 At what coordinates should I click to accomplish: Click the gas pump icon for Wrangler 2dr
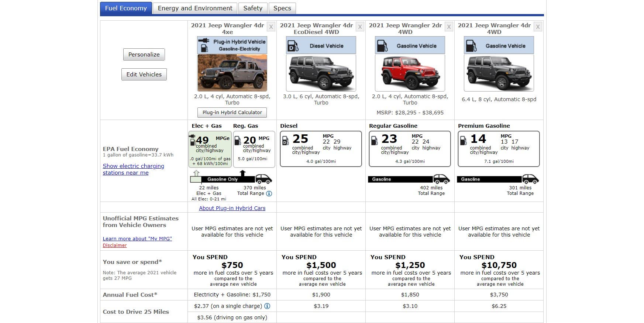(382, 46)
